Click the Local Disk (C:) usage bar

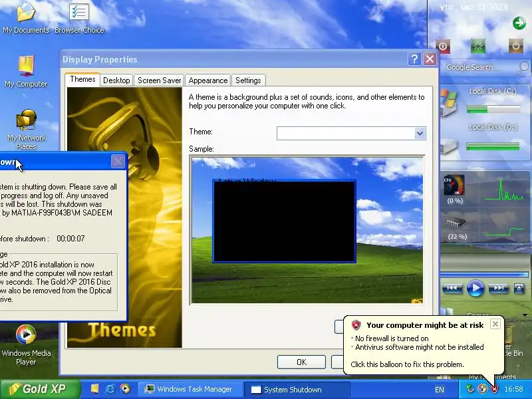493,109
